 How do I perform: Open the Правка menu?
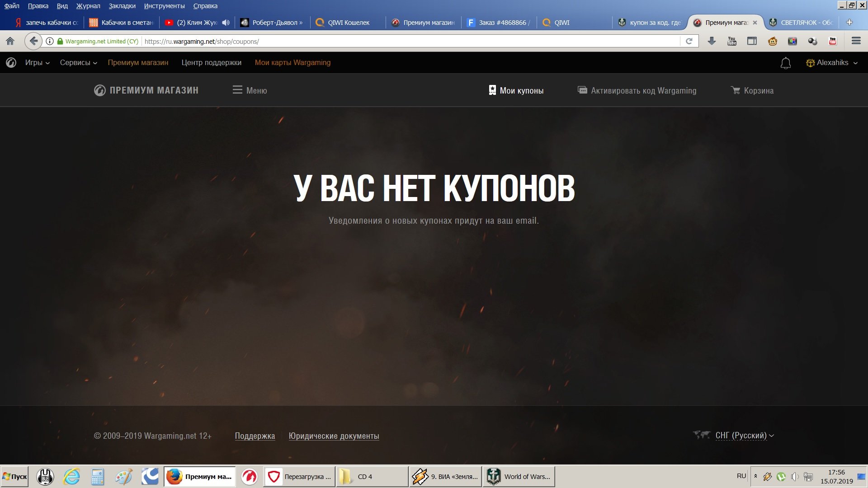coord(38,6)
